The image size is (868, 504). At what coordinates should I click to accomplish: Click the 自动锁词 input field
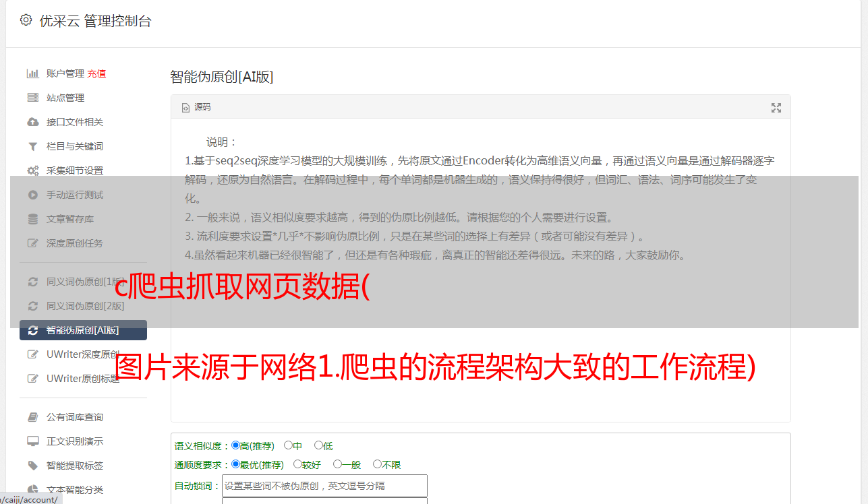[324, 486]
